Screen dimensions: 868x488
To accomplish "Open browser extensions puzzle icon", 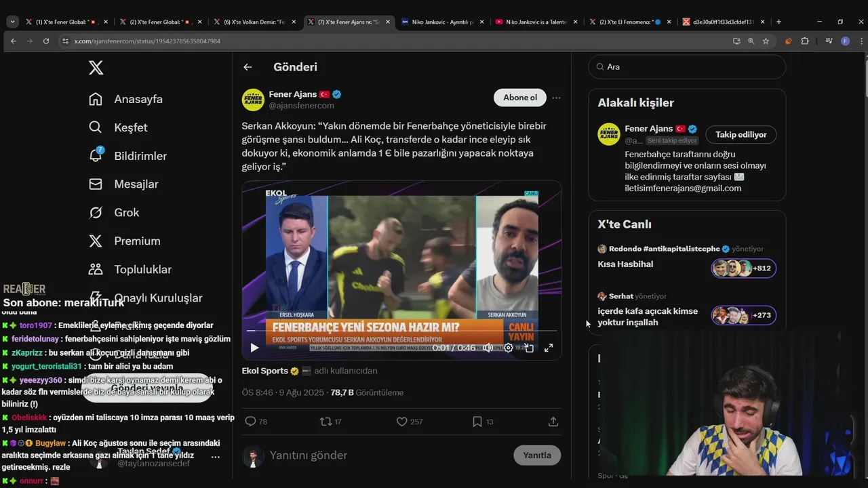I will (805, 41).
